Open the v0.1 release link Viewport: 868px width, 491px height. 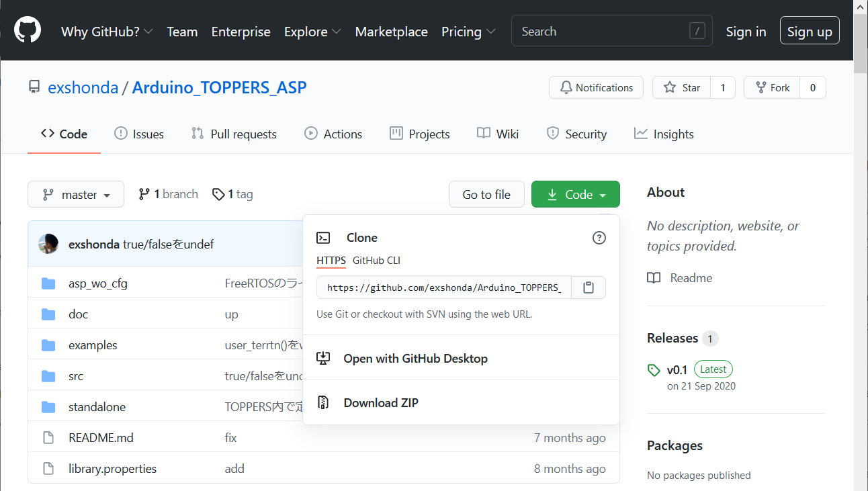[676, 369]
